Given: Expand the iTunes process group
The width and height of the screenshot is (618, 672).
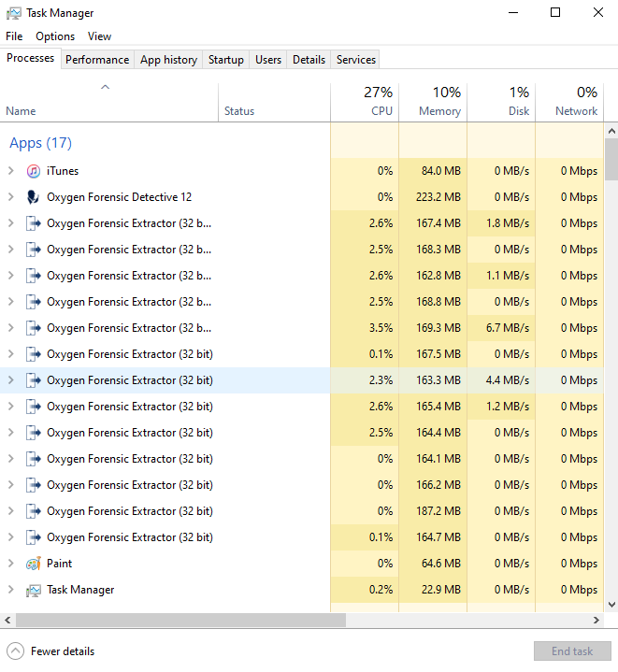Looking at the screenshot, I should click(x=11, y=171).
